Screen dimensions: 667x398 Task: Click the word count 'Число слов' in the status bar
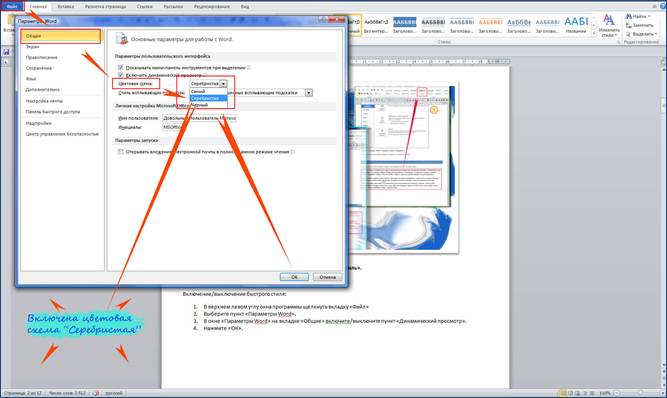[67, 393]
